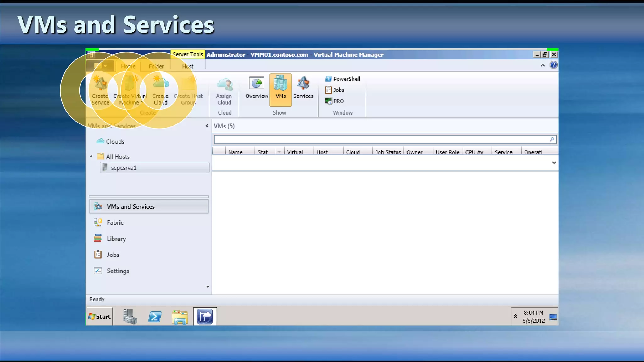Open the Windows Start menu
The image size is (644, 362).
(x=99, y=316)
